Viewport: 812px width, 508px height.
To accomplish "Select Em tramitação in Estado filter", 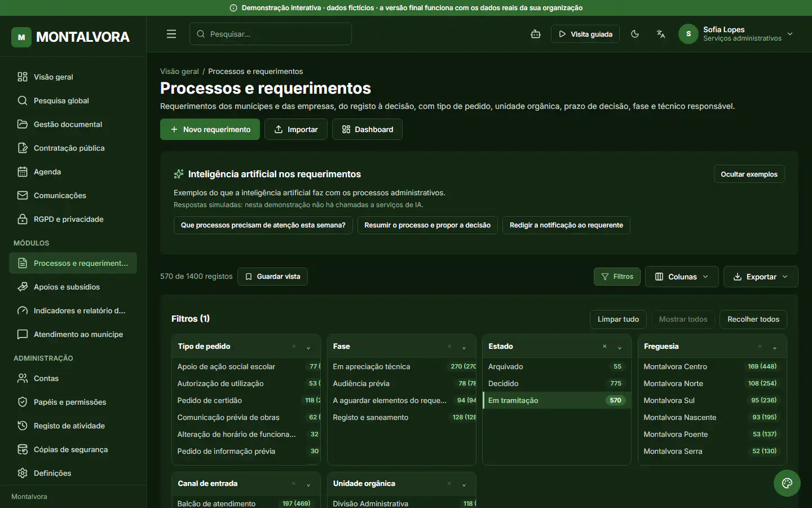I will point(557,400).
